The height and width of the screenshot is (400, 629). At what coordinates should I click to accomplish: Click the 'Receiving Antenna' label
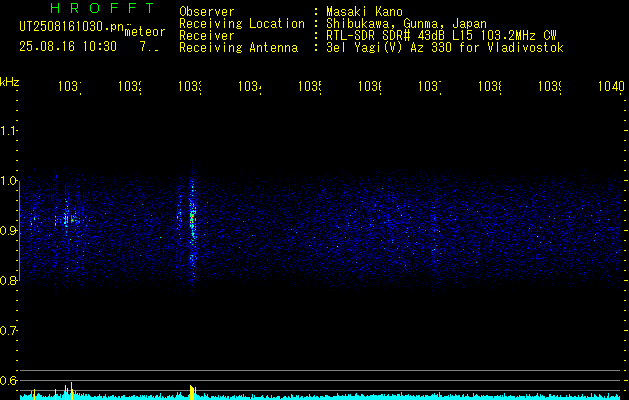238,48
